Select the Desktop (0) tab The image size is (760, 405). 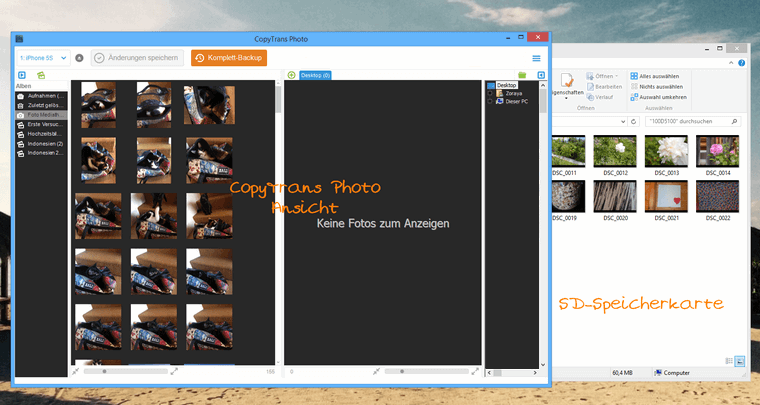pyautogui.click(x=315, y=75)
